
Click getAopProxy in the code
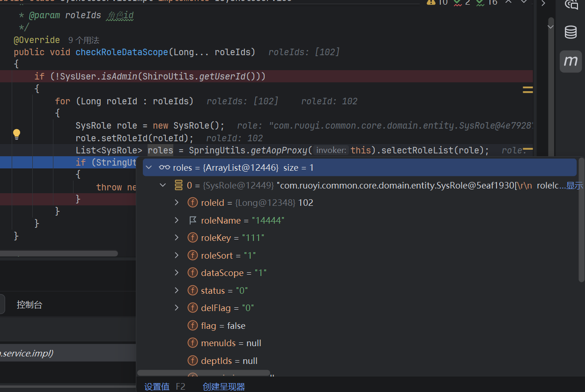(x=280, y=150)
